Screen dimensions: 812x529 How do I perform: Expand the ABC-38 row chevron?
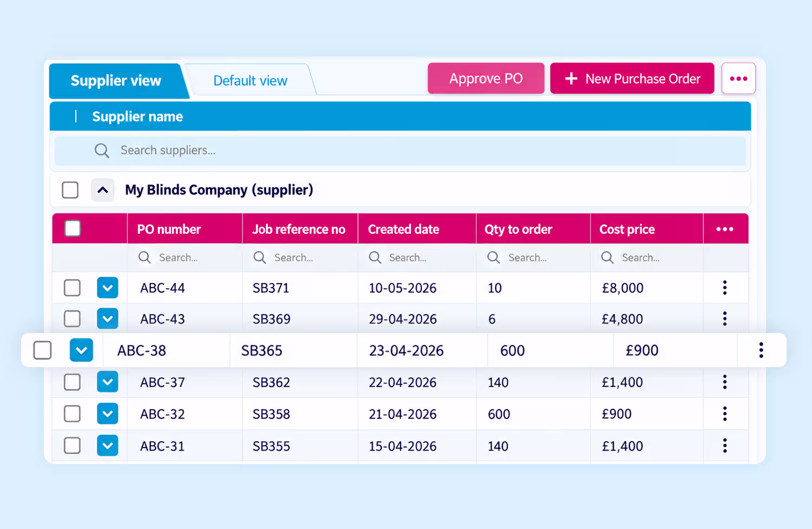click(81, 350)
